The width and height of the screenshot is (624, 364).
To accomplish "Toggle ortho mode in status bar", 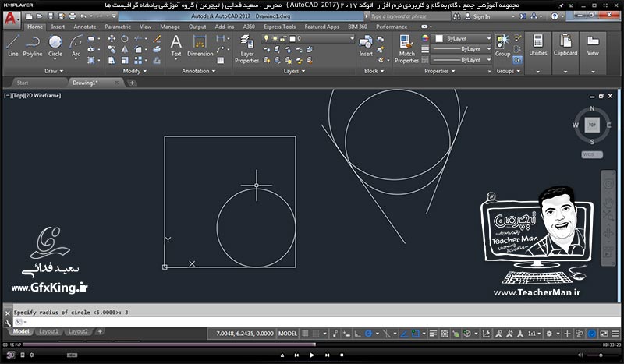I will tap(357, 334).
